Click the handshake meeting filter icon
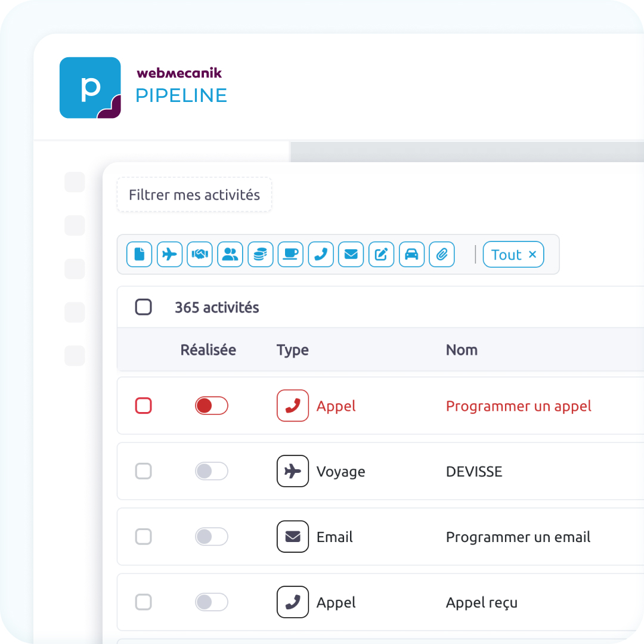The height and width of the screenshot is (644, 644). click(200, 255)
